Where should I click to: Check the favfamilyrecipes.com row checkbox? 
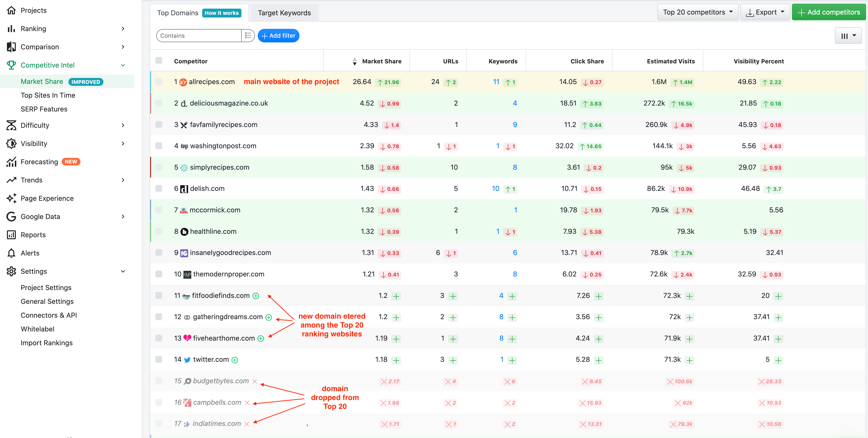159,124
